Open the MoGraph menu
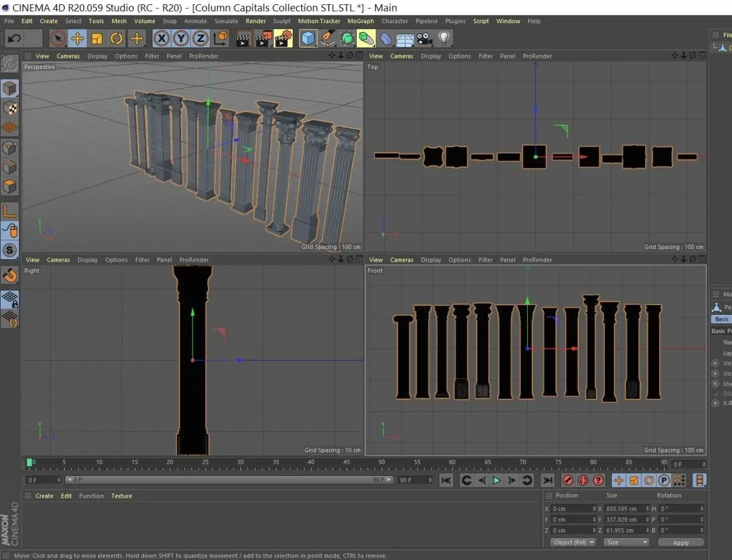Image resolution: width=732 pixels, height=560 pixels. pos(361,21)
